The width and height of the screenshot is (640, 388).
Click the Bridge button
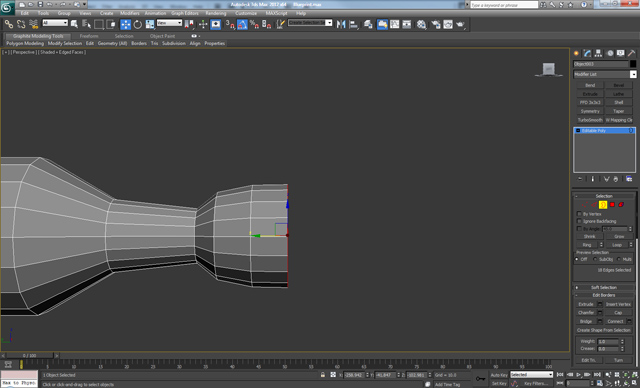click(586, 321)
